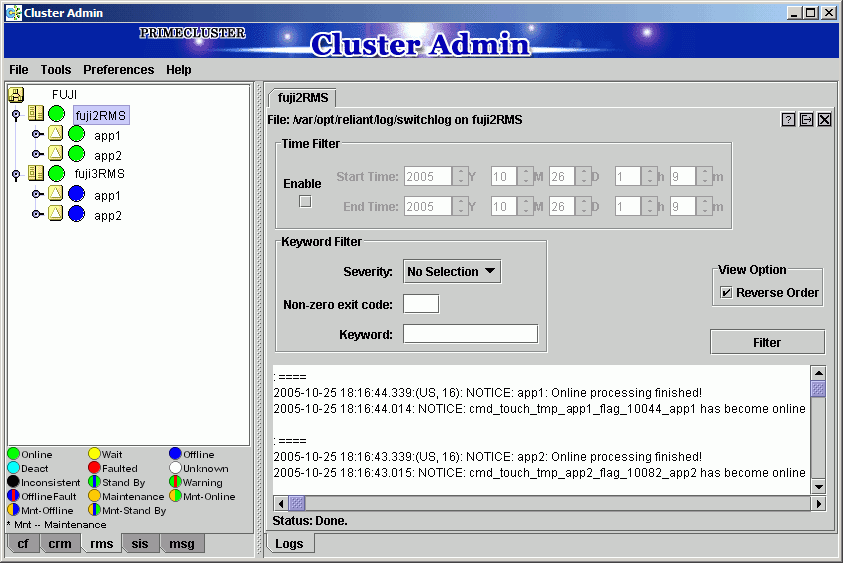
Task: Open the Tools menu
Action: coord(56,70)
